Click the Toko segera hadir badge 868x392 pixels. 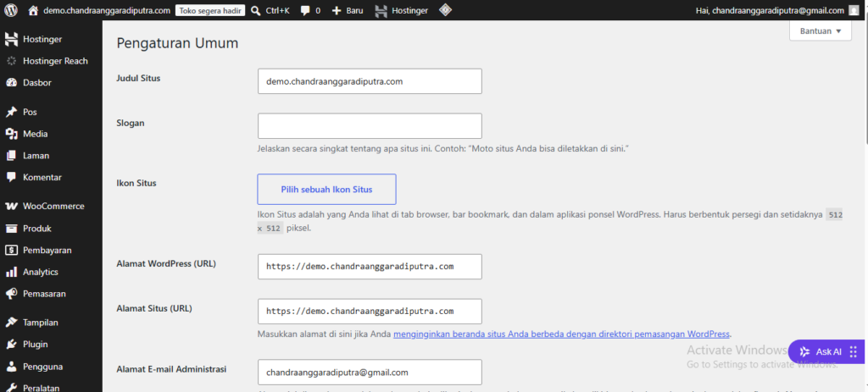(210, 10)
